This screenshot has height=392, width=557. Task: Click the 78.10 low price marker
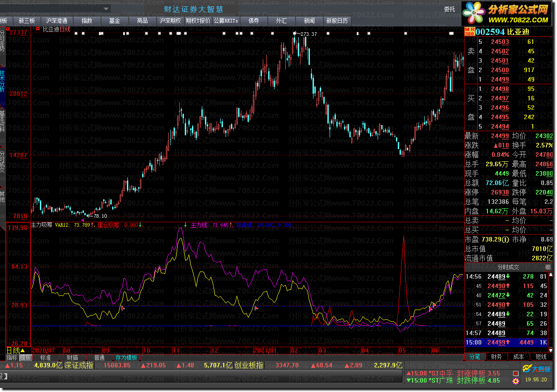pos(100,216)
